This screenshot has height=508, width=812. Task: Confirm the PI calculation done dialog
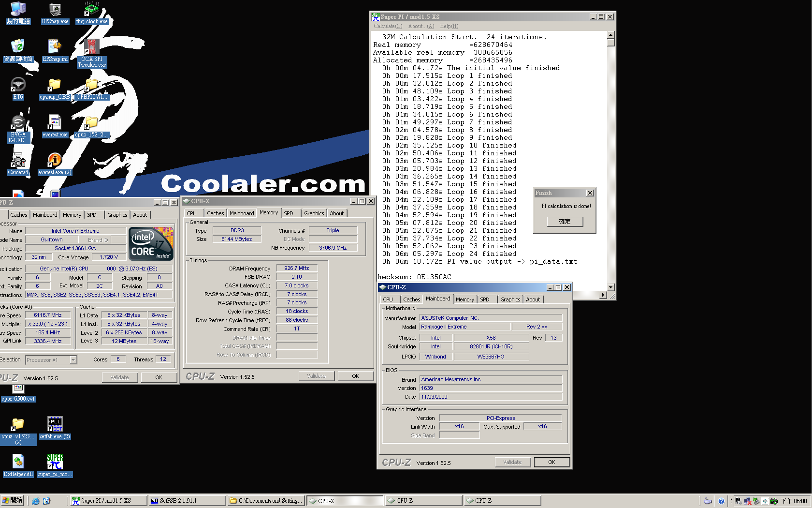click(x=565, y=222)
